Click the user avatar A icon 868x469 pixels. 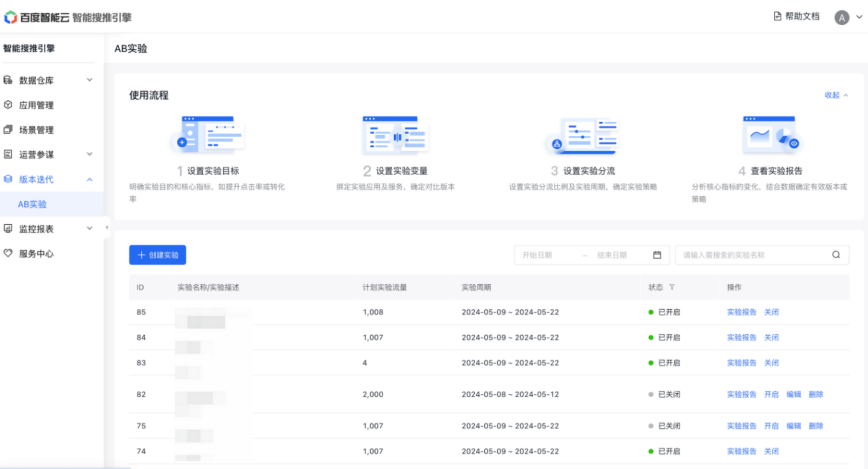842,18
